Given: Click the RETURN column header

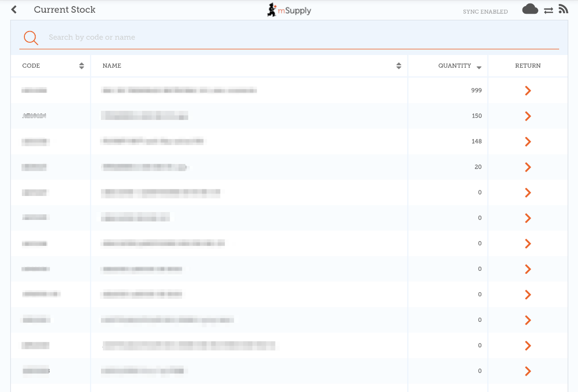Looking at the screenshot, I should [x=528, y=66].
